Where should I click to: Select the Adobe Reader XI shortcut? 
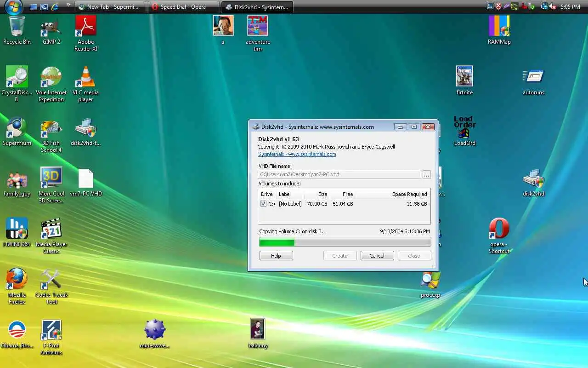coord(86,33)
